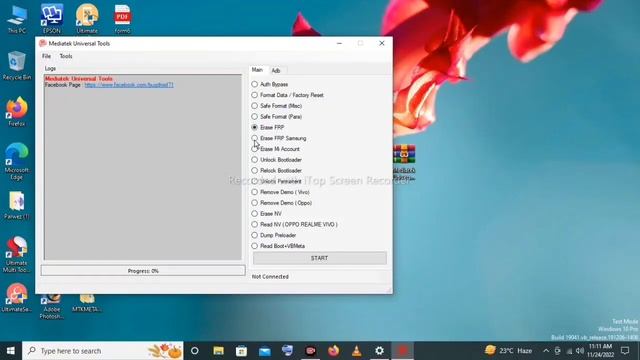Open the Recycle Bin icon
The width and height of the screenshot is (640, 360).
point(17,65)
